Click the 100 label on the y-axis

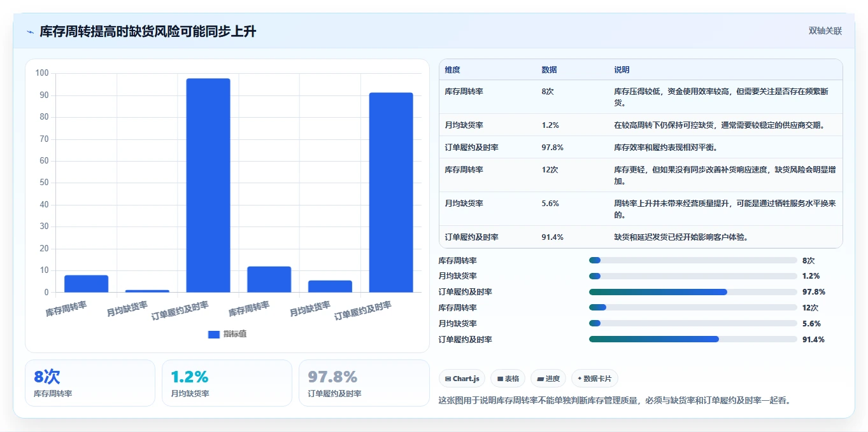click(42, 73)
